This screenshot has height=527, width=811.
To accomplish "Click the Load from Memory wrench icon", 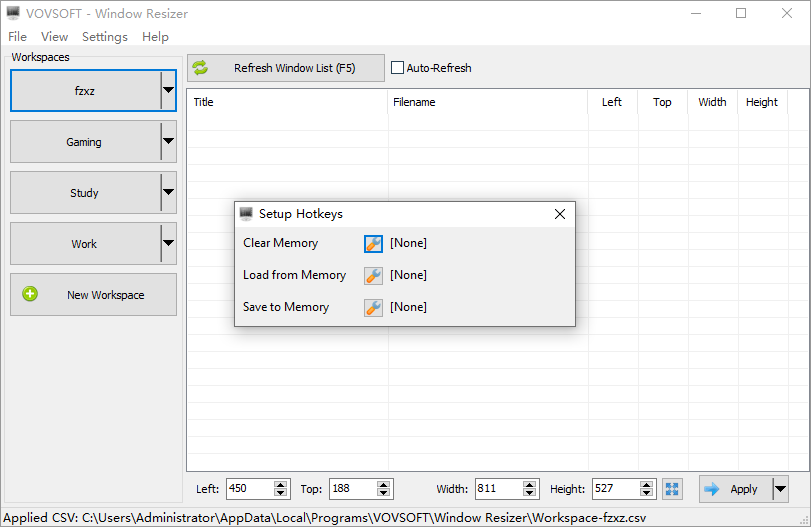I will 373,276.
